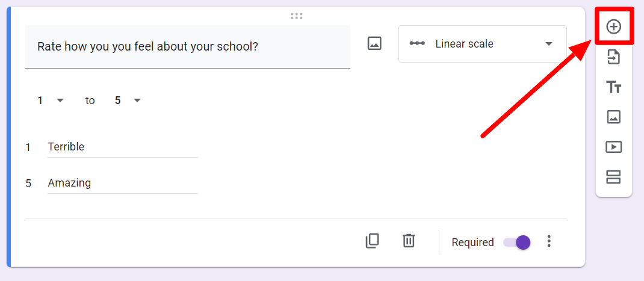Open the scale maximum value 5 dropdown

[128, 100]
